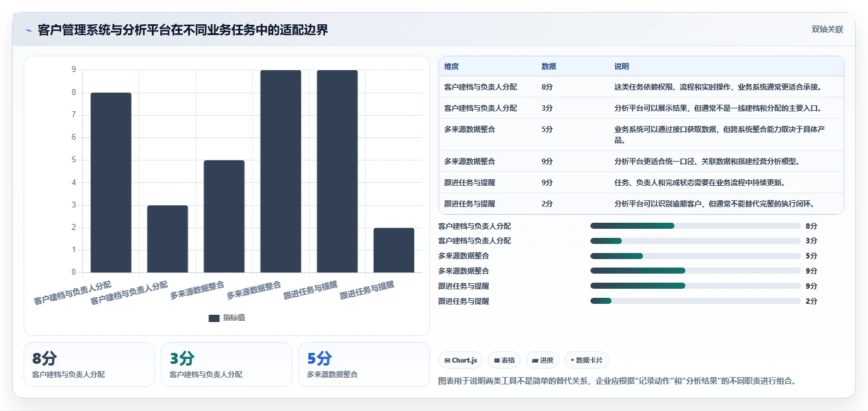Viewport: 868px width, 411px height.
Task: Click the 2分 cell in the table
Action: (x=572, y=203)
